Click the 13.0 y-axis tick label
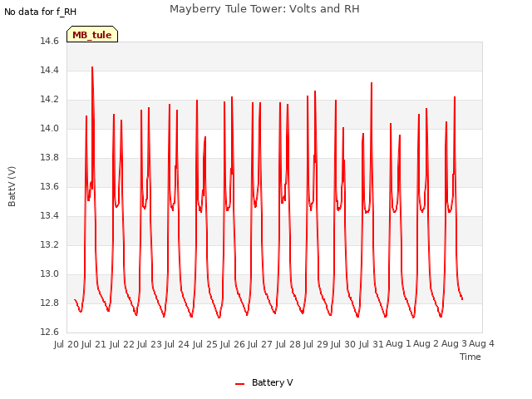532x399 pixels. tap(49, 273)
